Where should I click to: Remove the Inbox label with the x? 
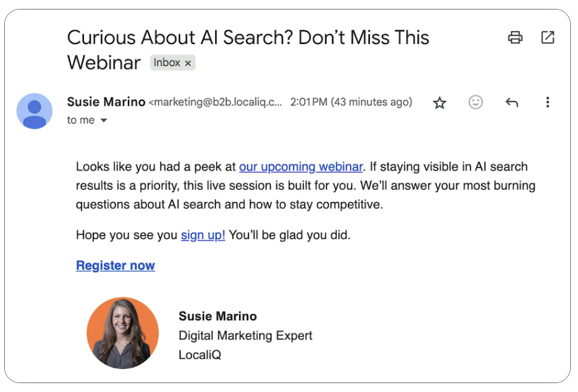pyautogui.click(x=188, y=64)
